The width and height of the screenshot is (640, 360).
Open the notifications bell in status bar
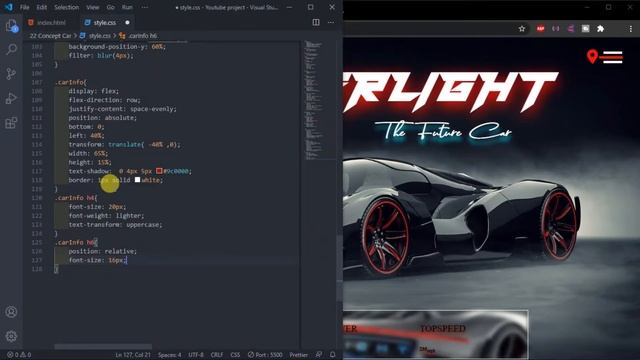point(333,355)
